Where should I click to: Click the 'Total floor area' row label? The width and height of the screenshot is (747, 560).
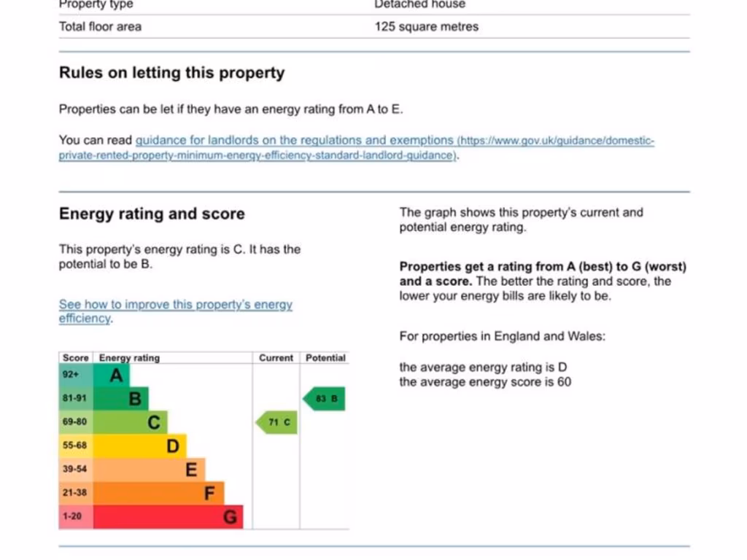[101, 27]
